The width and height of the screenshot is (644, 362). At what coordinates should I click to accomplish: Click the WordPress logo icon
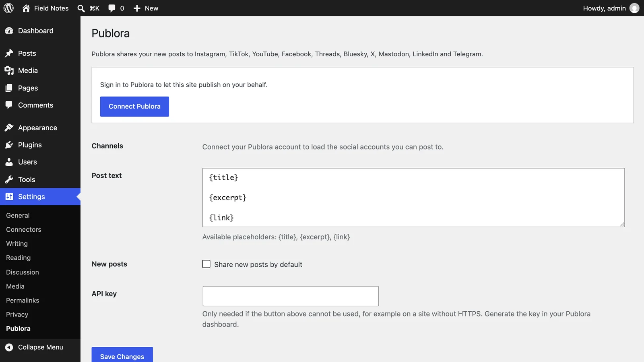pos(8,8)
